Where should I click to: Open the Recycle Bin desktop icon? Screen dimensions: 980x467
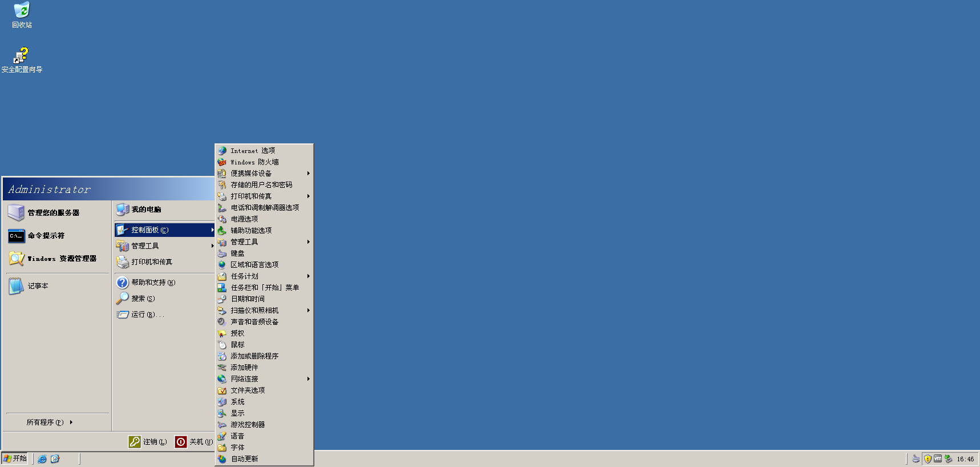[22, 10]
